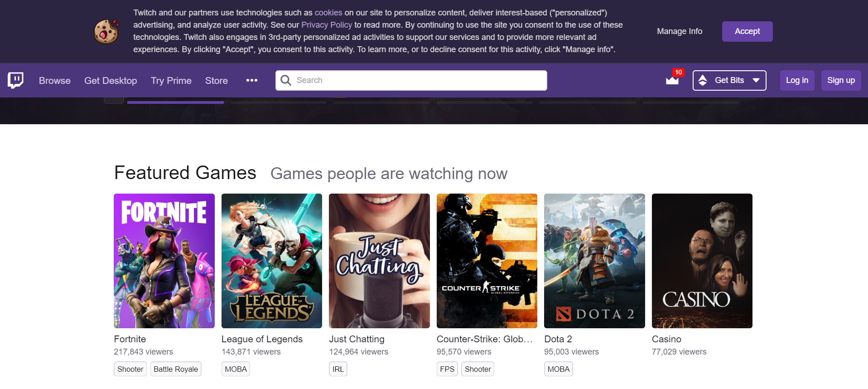Screen dimensions: 868x389
Task: Click the Log in button
Action: click(x=797, y=80)
